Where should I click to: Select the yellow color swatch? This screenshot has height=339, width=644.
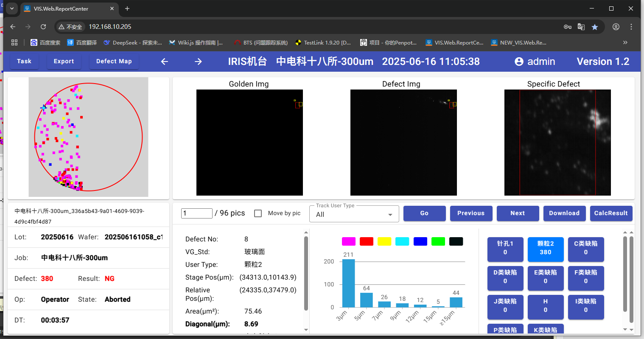pyautogui.click(x=384, y=241)
